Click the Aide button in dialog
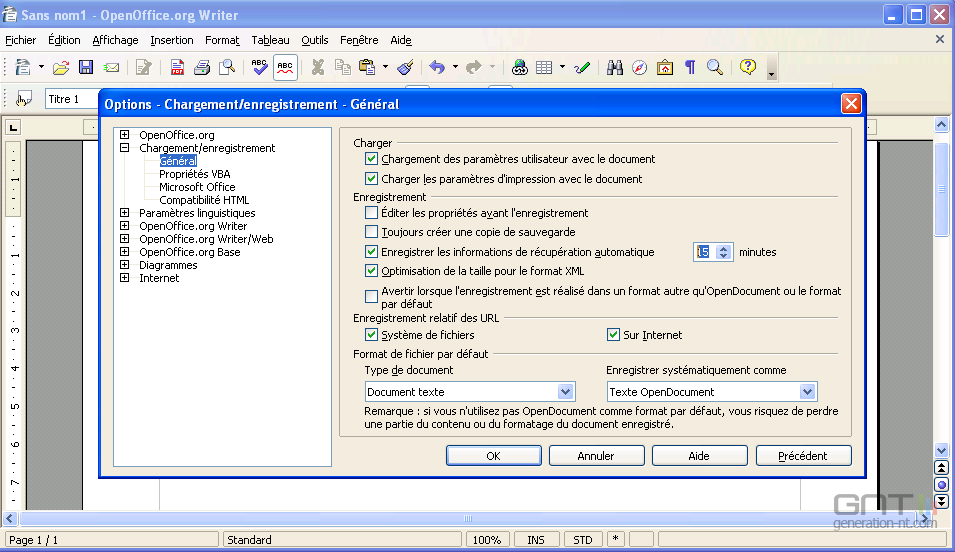 coord(699,456)
